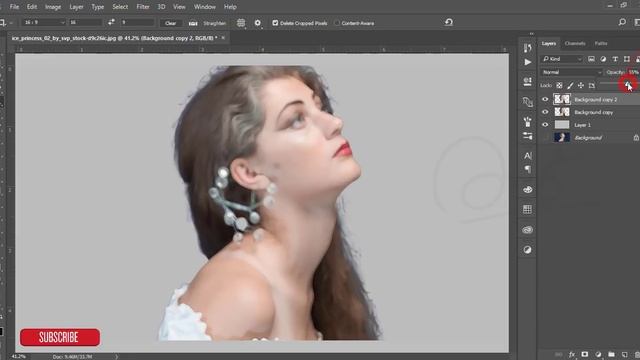Image resolution: width=640 pixels, height=360 pixels.
Task: Close the ice_princess document tab
Action: click(x=223, y=38)
